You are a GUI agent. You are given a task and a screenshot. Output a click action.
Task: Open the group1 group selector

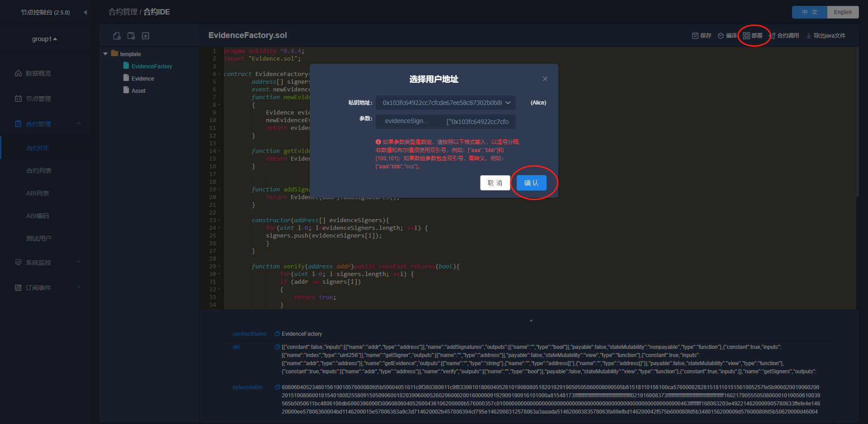click(44, 39)
